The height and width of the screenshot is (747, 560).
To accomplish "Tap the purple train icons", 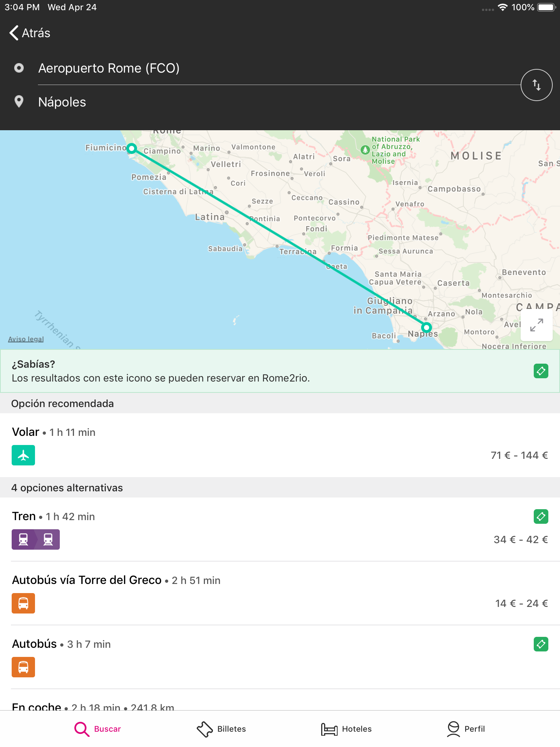I will tap(36, 539).
